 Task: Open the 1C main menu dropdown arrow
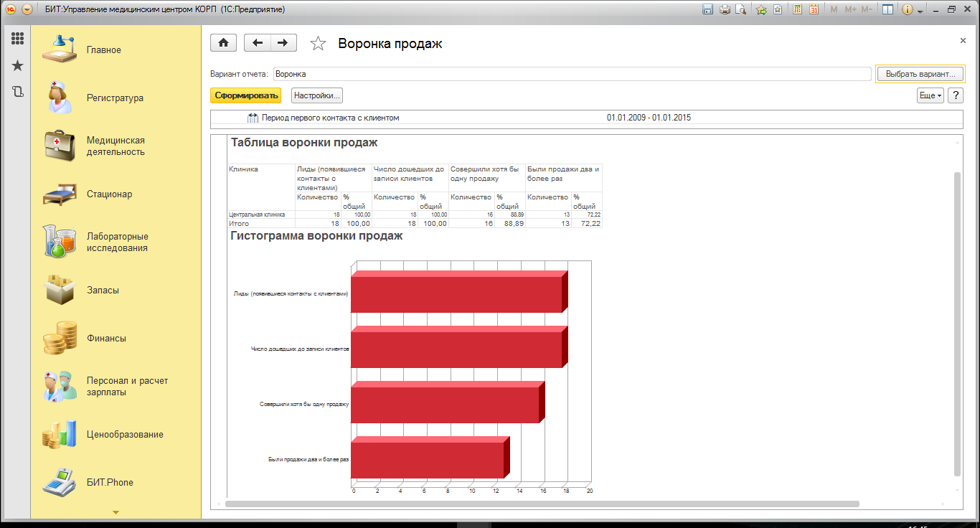pyautogui.click(x=27, y=9)
